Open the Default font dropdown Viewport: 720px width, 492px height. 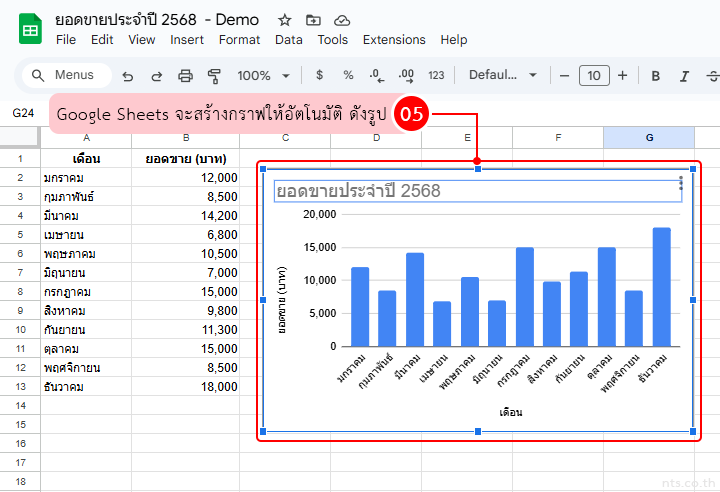(503, 76)
